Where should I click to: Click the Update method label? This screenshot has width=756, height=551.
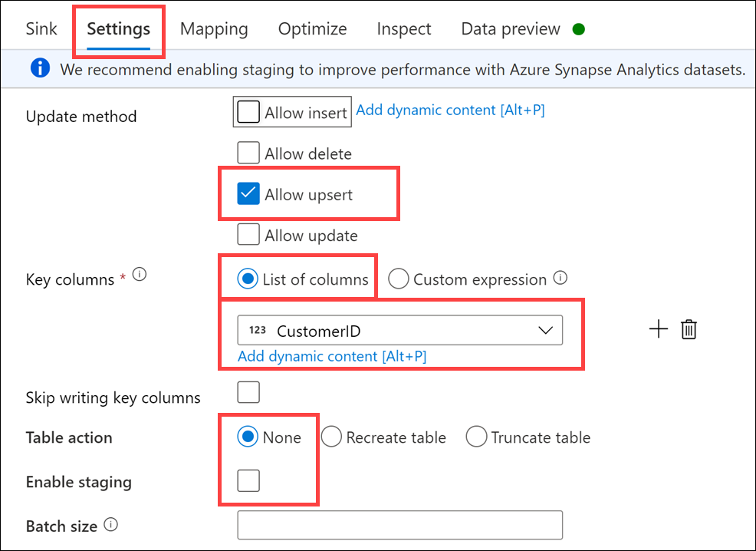coord(81,117)
